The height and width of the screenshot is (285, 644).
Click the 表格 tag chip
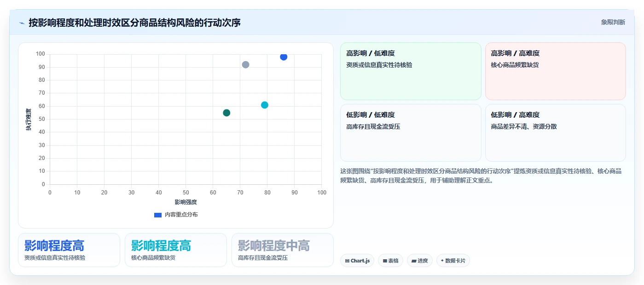[x=390, y=261]
